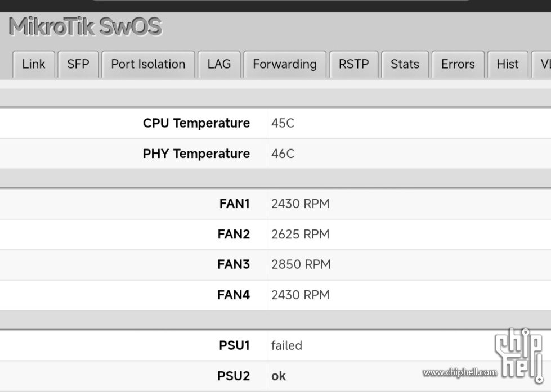Open the Port Isolation tab
Screen dimensions: 551x392
(148, 64)
